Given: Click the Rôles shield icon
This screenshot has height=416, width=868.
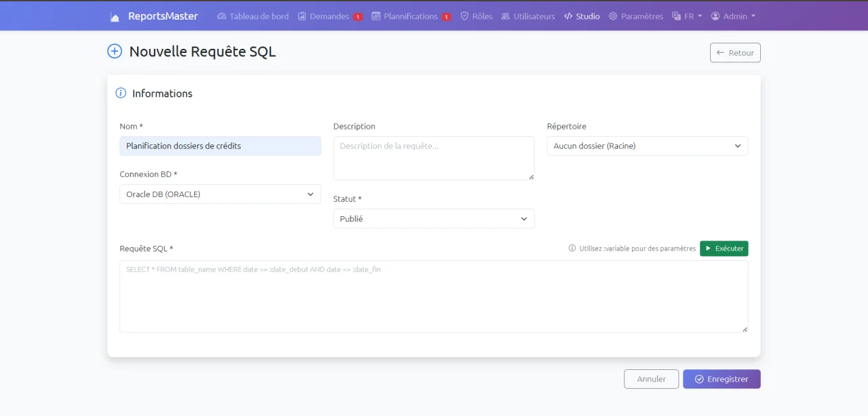Looking at the screenshot, I should click(x=465, y=16).
